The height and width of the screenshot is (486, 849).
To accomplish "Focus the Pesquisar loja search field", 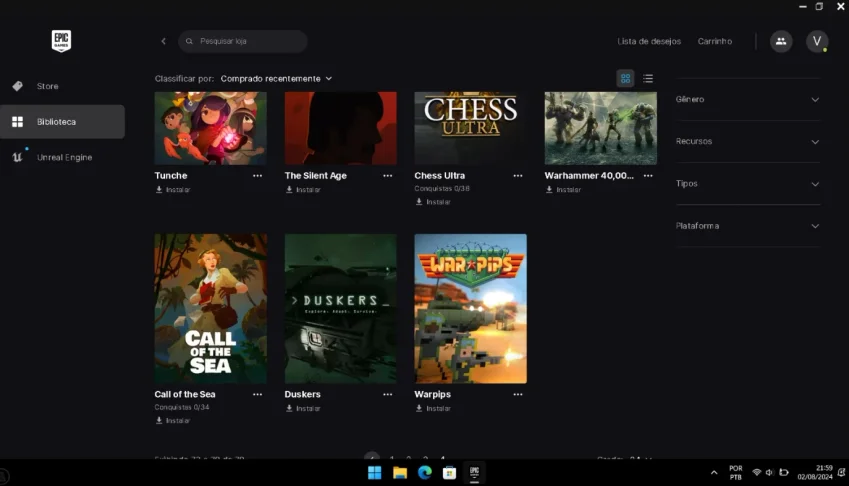I will coord(243,41).
